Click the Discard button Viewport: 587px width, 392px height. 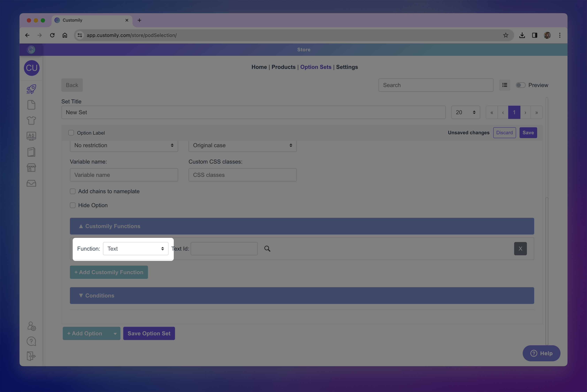point(504,133)
